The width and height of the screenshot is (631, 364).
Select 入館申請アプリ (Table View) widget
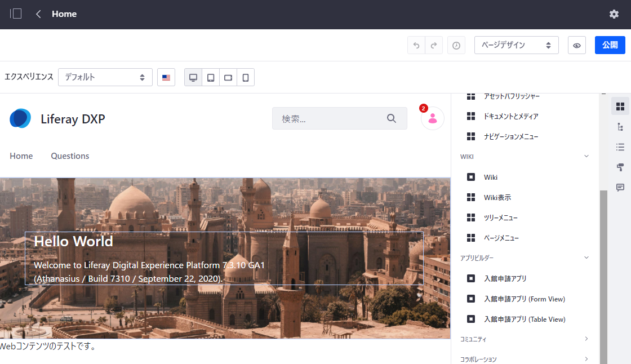click(525, 319)
